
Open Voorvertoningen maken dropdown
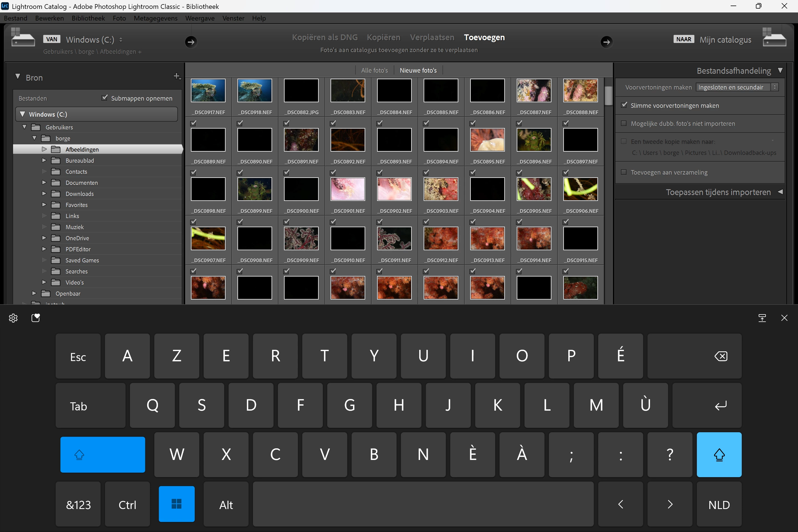736,87
